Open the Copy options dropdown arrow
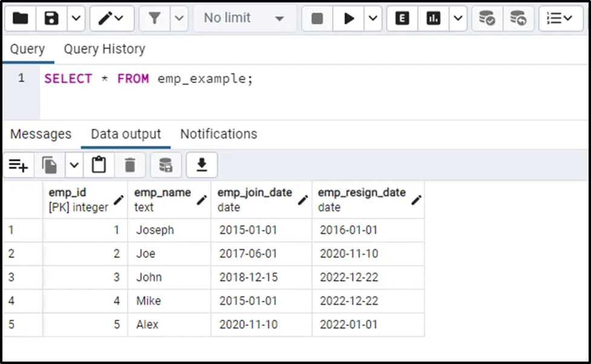 [x=74, y=165]
